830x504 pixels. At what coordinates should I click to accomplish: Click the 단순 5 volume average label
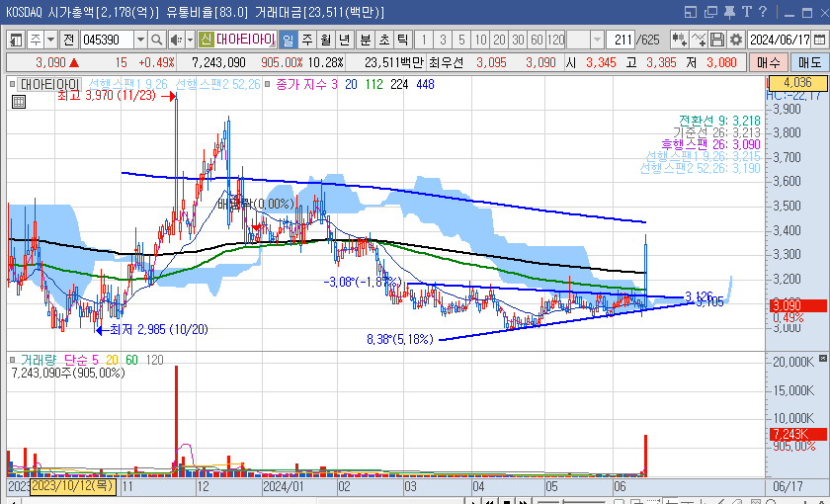(81, 360)
